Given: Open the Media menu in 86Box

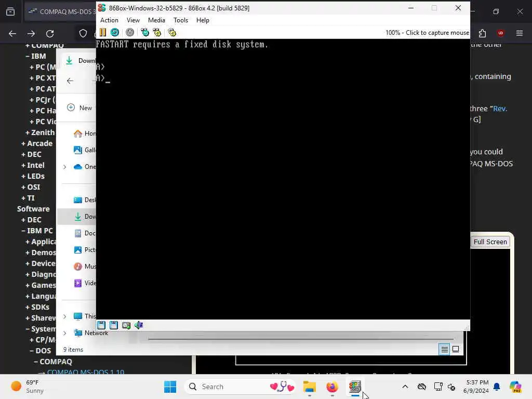Looking at the screenshot, I should click(x=156, y=20).
